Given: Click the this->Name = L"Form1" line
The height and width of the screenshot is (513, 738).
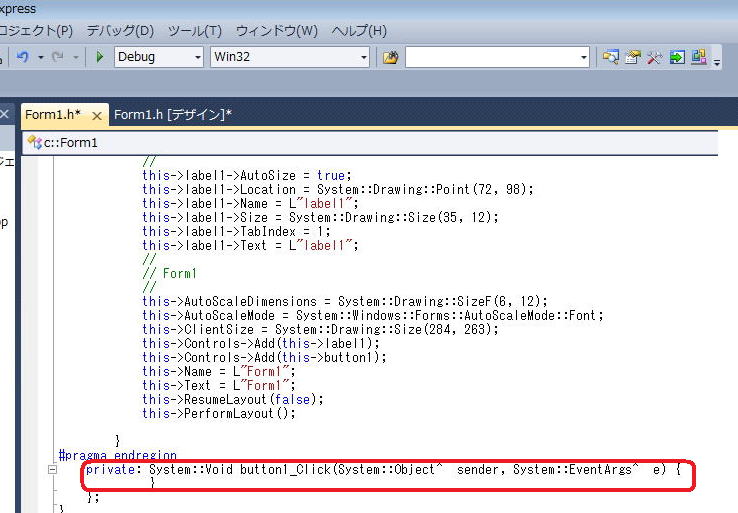Looking at the screenshot, I should pyautogui.click(x=219, y=371).
